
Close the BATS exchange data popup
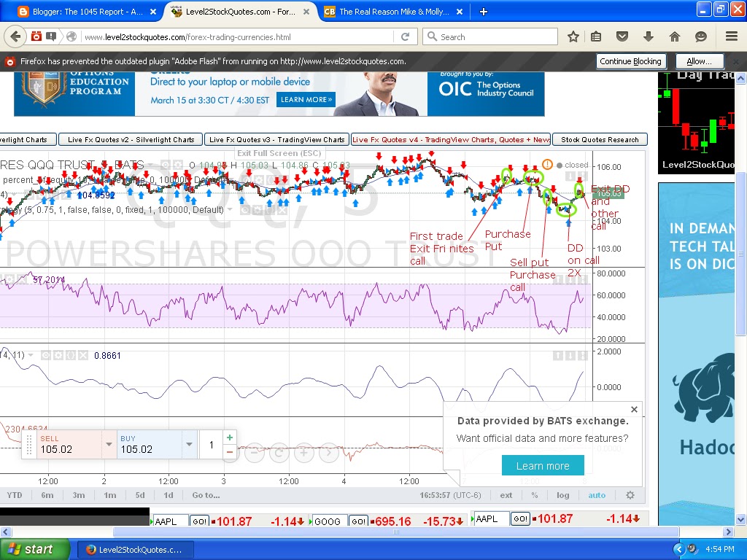(634, 410)
